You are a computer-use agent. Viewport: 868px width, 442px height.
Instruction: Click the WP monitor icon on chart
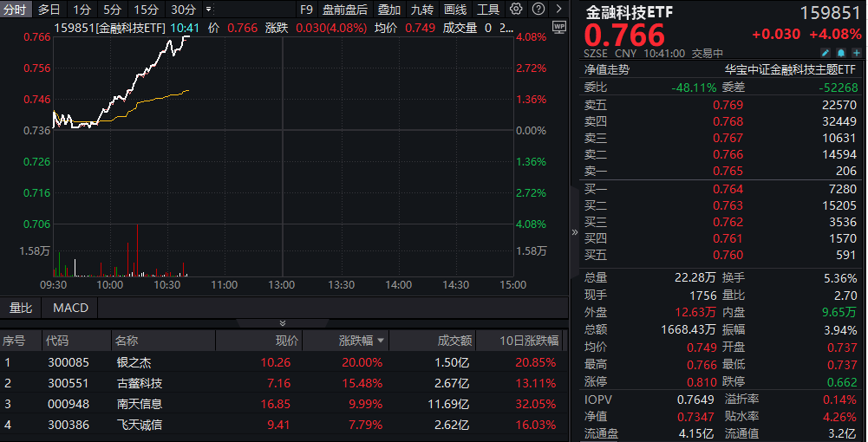(x=558, y=26)
